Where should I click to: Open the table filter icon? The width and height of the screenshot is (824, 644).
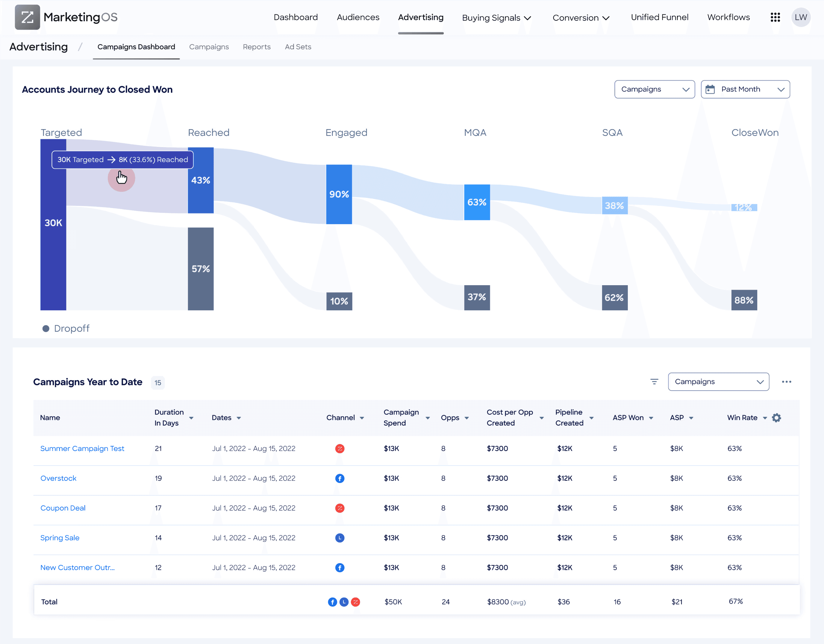pos(654,382)
